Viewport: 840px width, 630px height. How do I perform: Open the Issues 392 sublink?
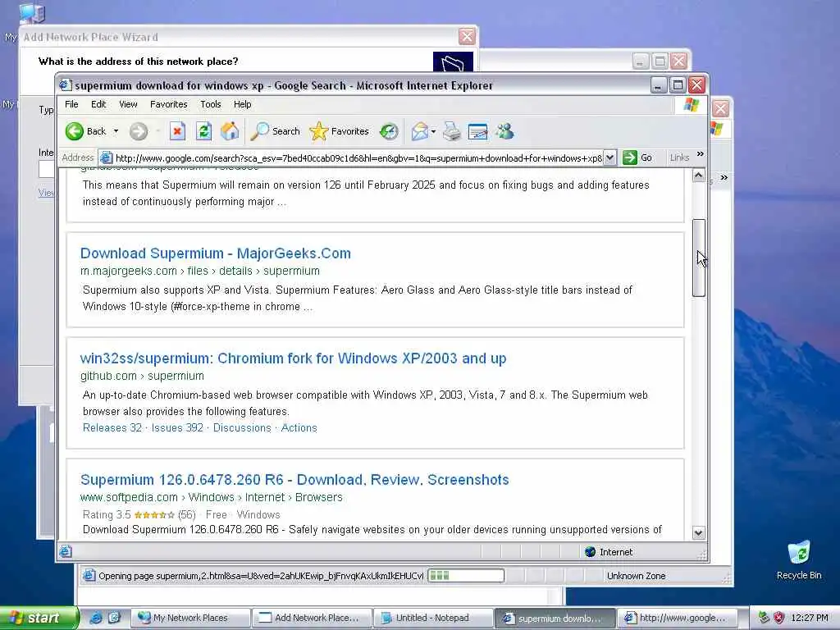pyautogui.click(x=177, y=427)
